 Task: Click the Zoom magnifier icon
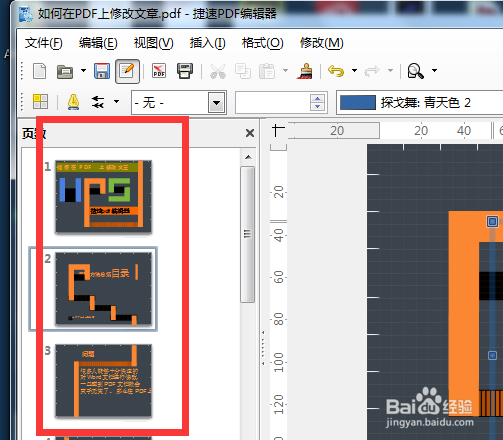[x=415, y=71]
